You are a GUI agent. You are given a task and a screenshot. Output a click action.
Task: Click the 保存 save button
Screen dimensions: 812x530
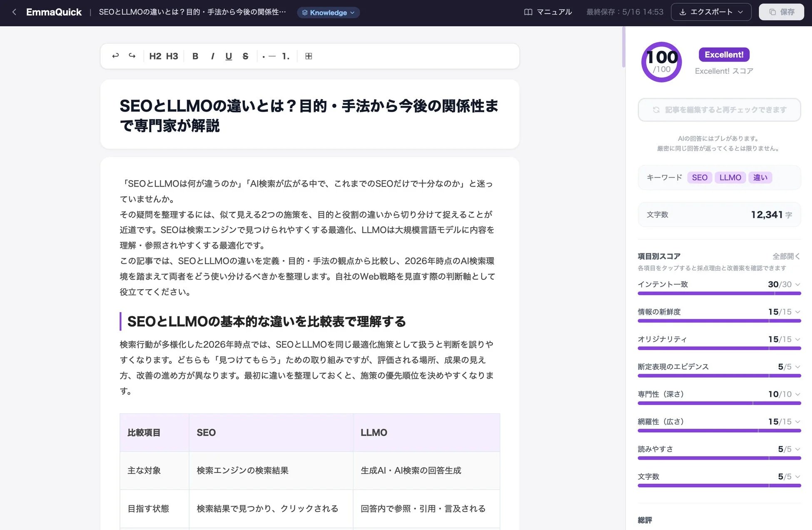pyautogui.click(x=781, y=12)
